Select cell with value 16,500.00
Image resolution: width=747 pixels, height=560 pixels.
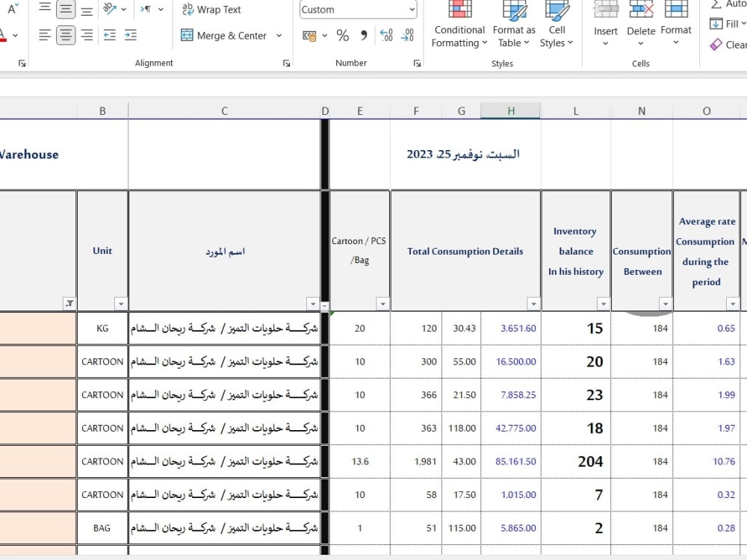click(511, 361)
